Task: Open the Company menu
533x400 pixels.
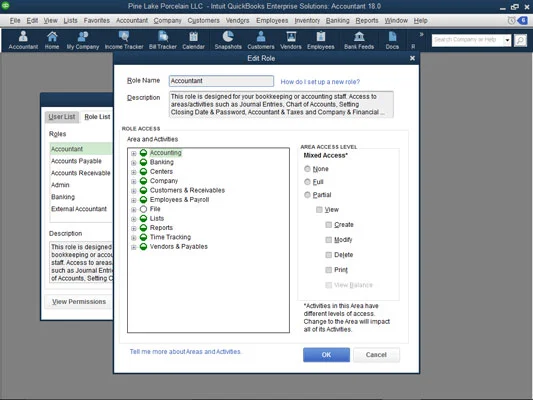Action: (168, 20)
